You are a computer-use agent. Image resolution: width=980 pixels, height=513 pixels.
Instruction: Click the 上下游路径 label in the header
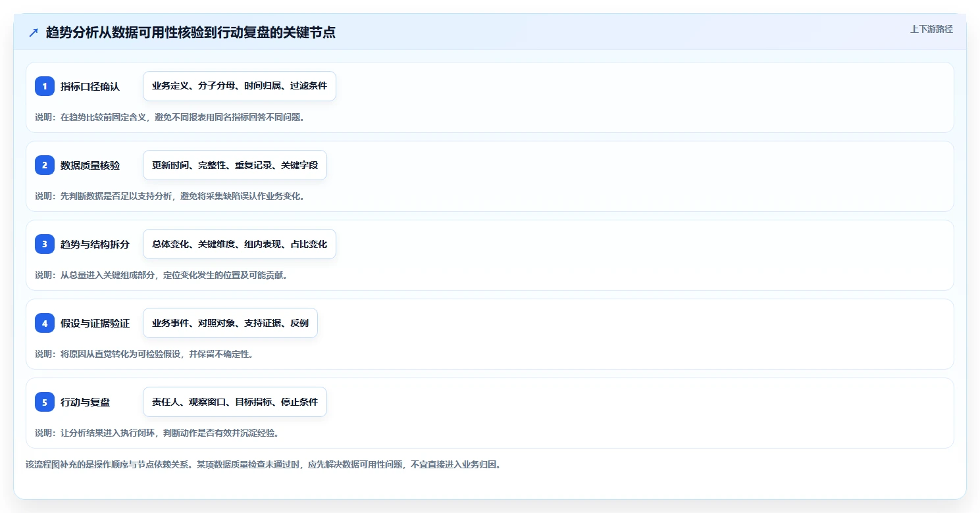click(931, 29)
